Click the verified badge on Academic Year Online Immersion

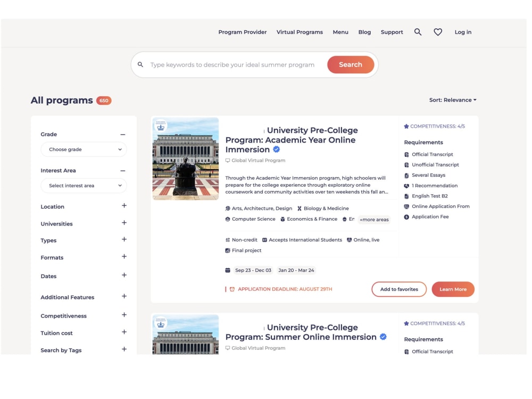tap(277, 149)
